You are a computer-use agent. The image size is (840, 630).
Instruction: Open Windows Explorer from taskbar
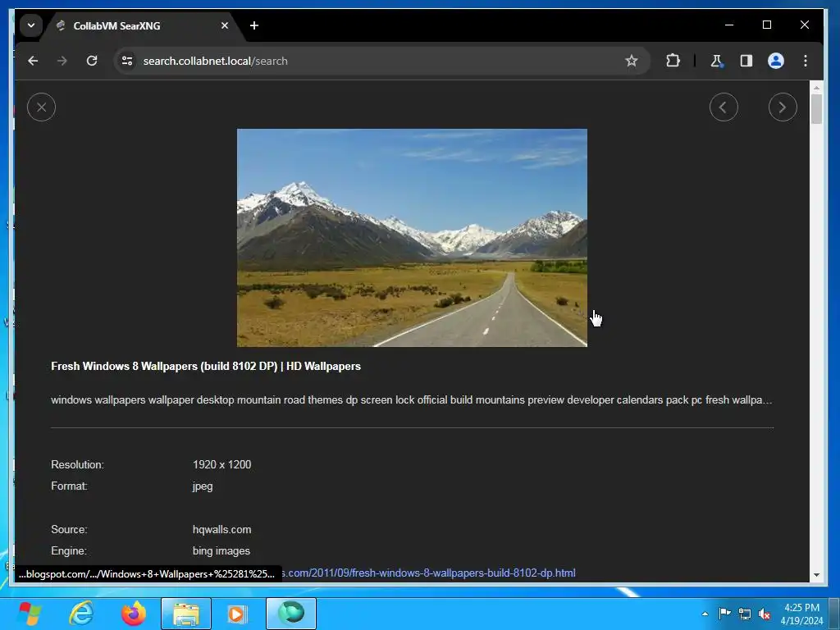point(186,614)
